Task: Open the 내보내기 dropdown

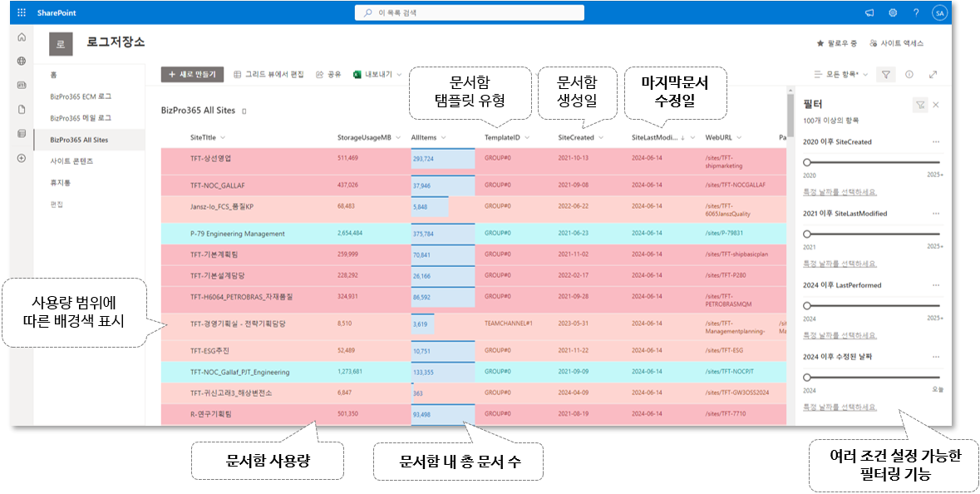Action: click(x=377, y=74)
